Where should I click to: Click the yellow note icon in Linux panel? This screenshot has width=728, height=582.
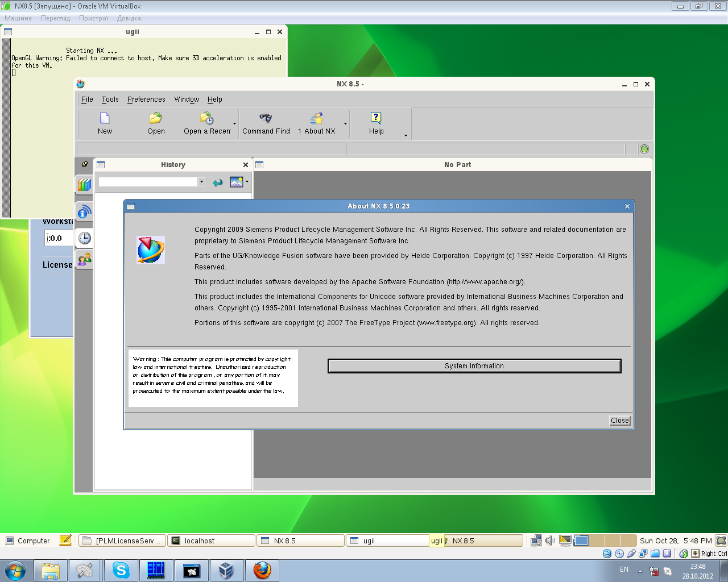tap(65, 540)
